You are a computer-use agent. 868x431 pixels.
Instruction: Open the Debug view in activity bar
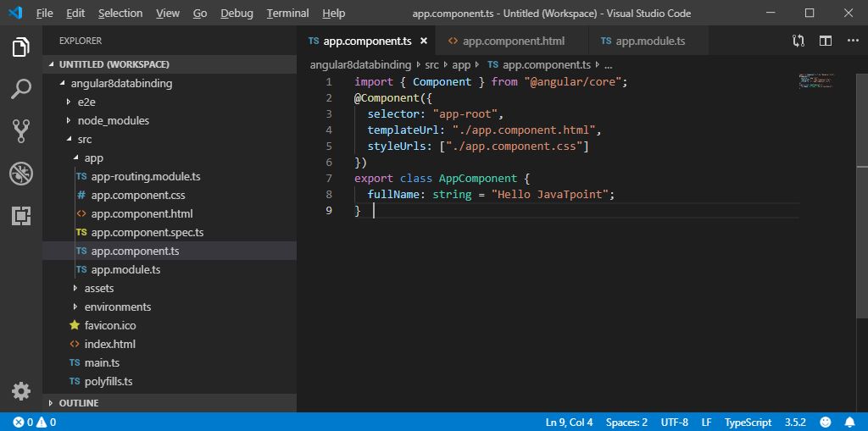(21, 174)
